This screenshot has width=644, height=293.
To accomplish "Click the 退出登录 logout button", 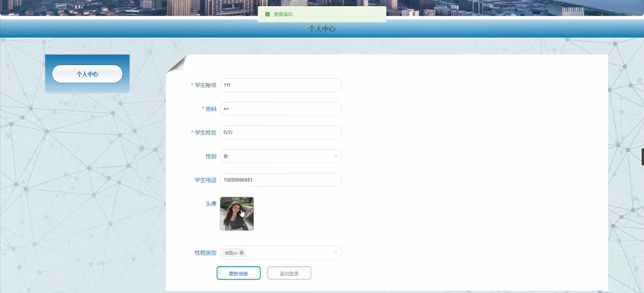I will (289, 274).
